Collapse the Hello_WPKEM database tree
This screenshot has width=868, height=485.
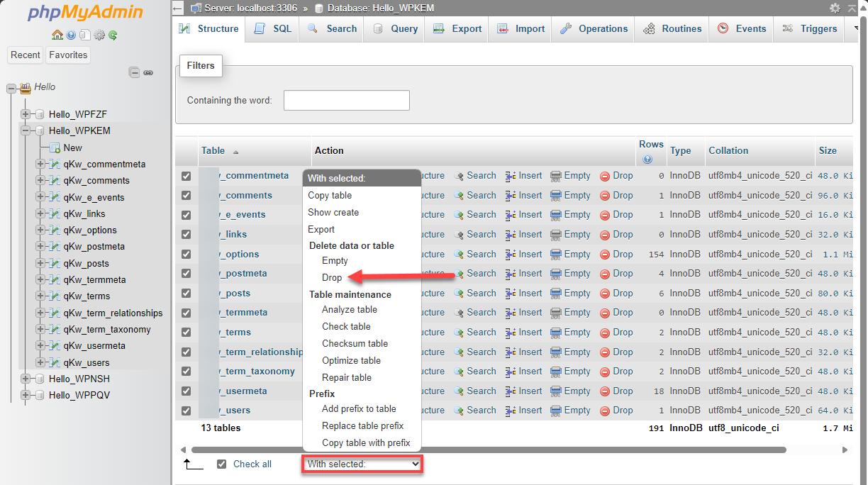pyautogui.click(x=24, y=130)
